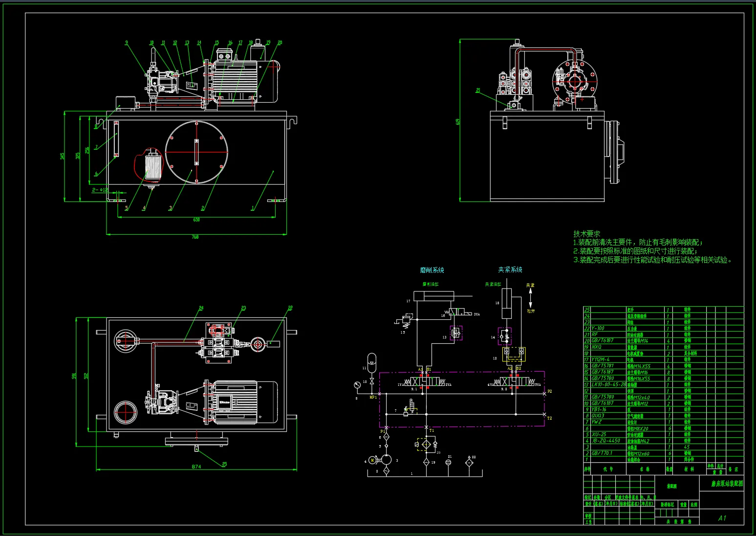
Task: Click the 技术要求 heading text
Action: (x=586, y=234)
